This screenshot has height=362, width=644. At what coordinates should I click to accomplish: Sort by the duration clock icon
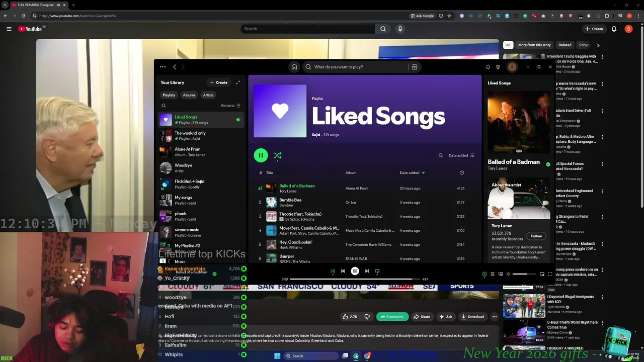(x=461, y=173)
